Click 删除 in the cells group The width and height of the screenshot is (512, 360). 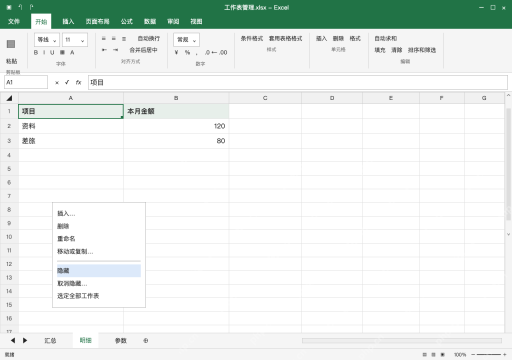[338, 38]
